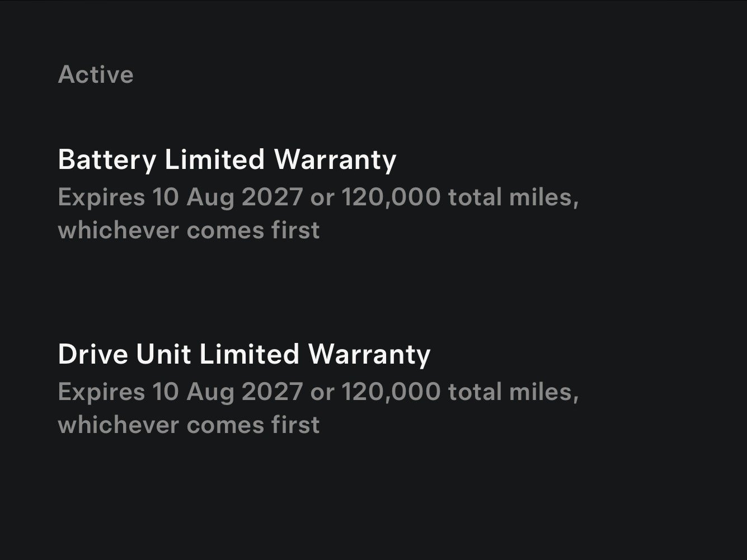This screenshot has width=747, height=560.
Task: Click "total miles" in the Battery warranty description
Action: (x=512, y=197)
